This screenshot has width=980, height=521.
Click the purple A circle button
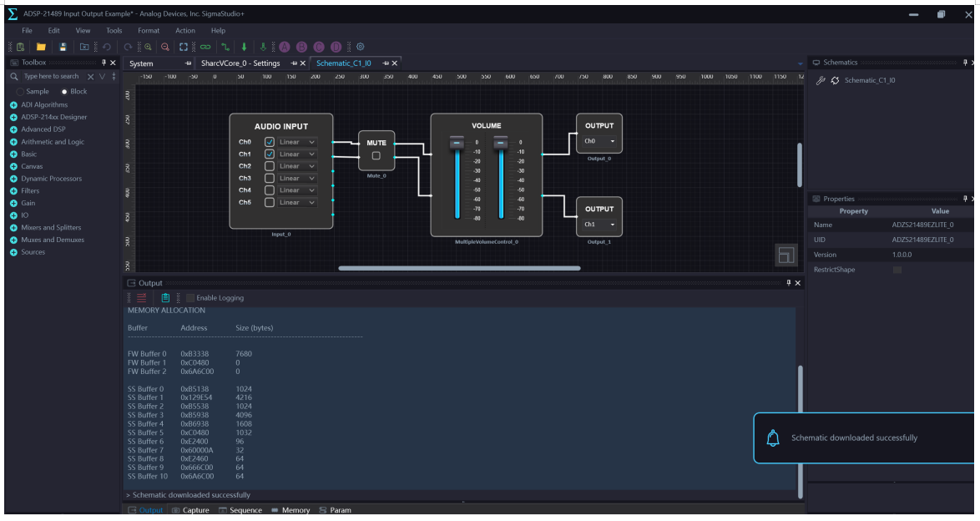click(285, 47)
